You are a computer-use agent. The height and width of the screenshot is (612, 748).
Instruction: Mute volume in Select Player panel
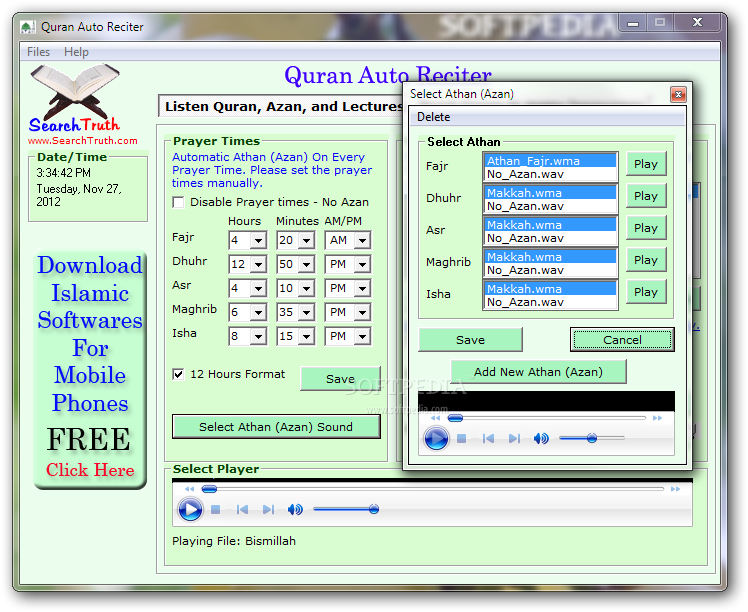(x=295, y=510)
